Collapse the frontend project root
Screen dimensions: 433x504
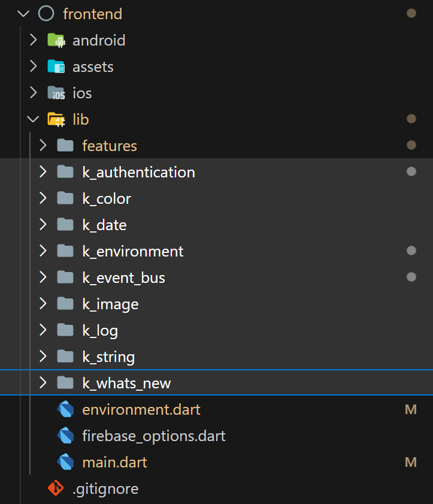[23, 14]
